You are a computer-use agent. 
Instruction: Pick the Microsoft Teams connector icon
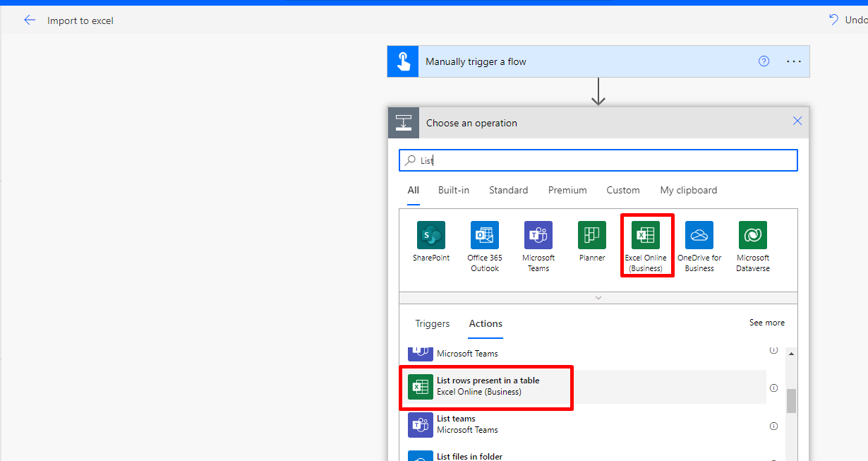[538, 235]
